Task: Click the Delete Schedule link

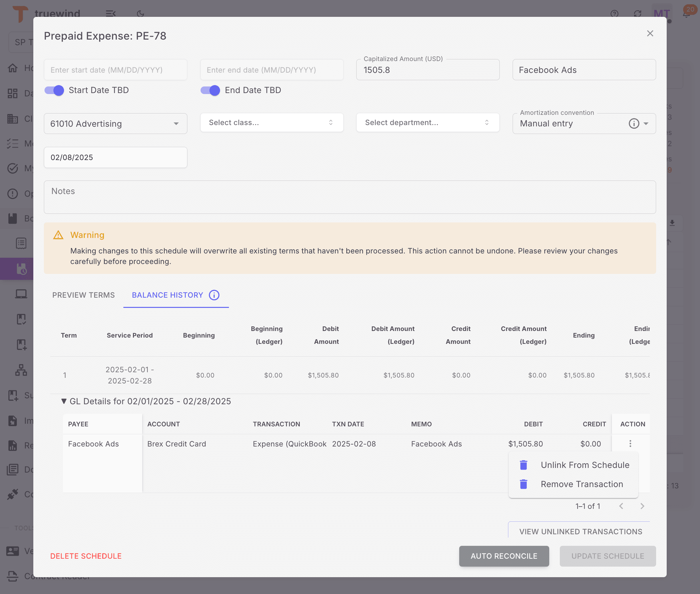Action: pyautogui.click(x=86, y=556)
